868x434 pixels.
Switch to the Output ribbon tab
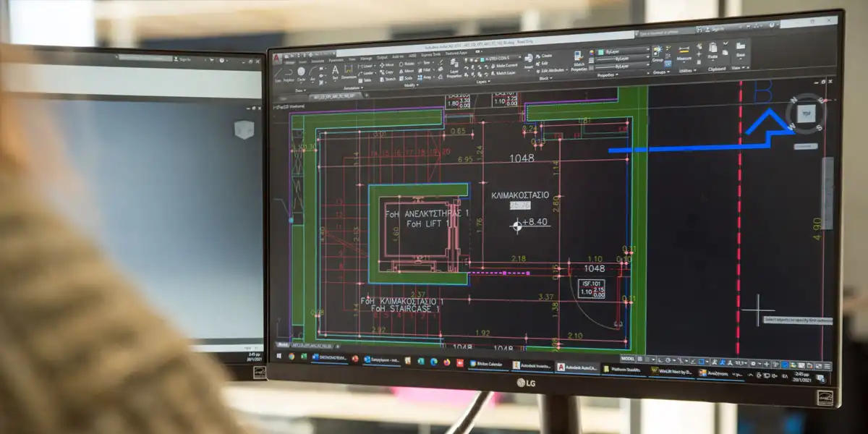pos(382,59)
